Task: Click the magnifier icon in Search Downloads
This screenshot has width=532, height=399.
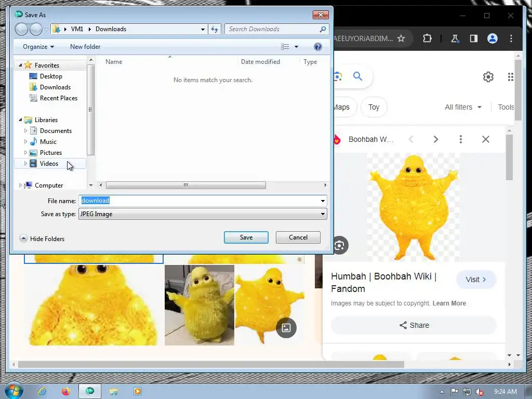Action: click(323, 29)
